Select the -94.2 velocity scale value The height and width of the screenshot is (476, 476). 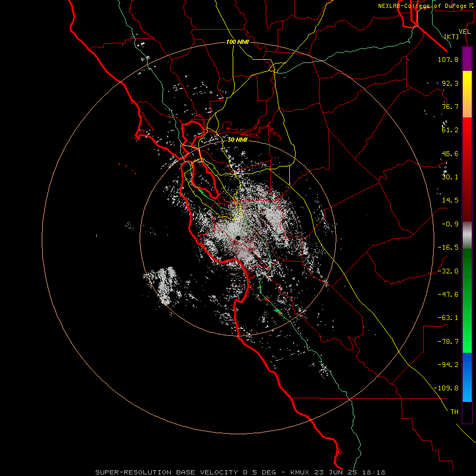pos(448,365)
